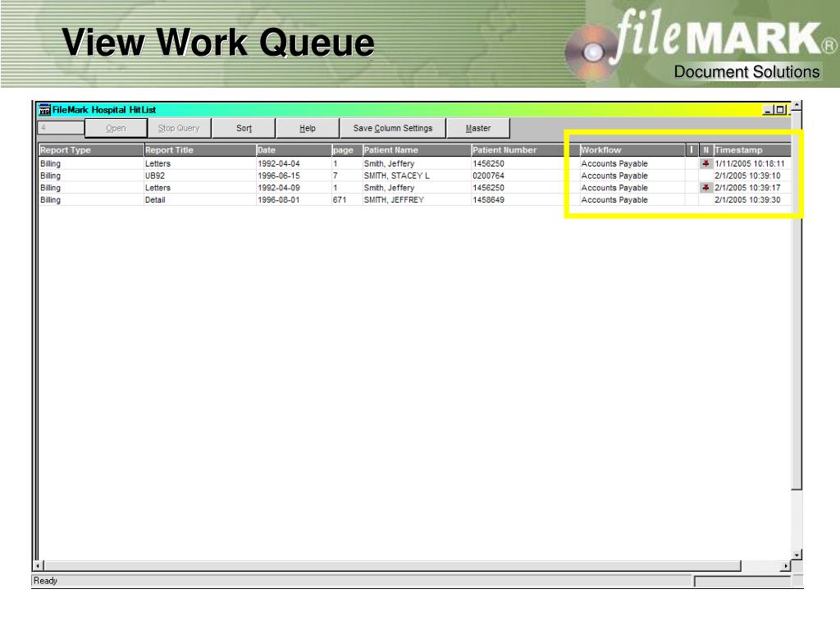The image size is (840, 630).
Task: Click the Date column header
Action: pyautogui.click(x=291, y=150)
